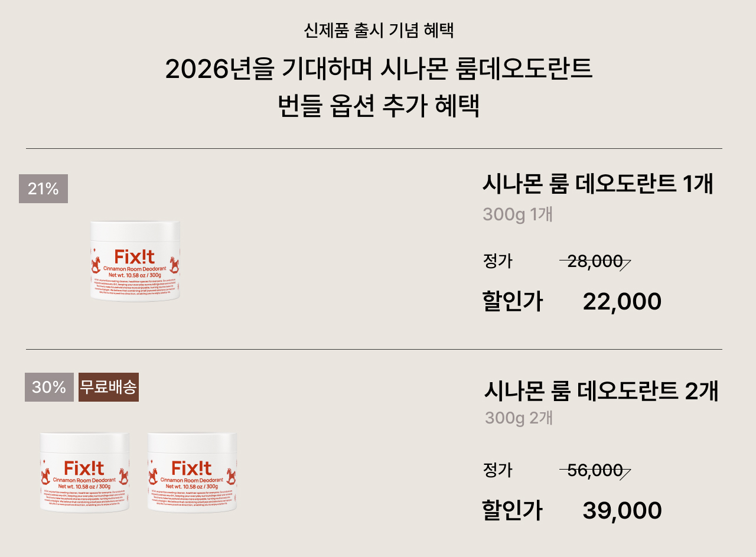Image resolution: width=756 pixels, height=557 pixels.
Task: Select the 22,000 discounted price
Action: pyautogui.click(x=622, y=302)
